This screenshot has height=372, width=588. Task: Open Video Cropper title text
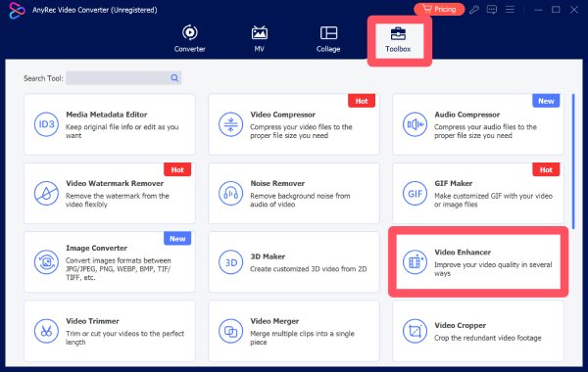[x=461, y=325]
